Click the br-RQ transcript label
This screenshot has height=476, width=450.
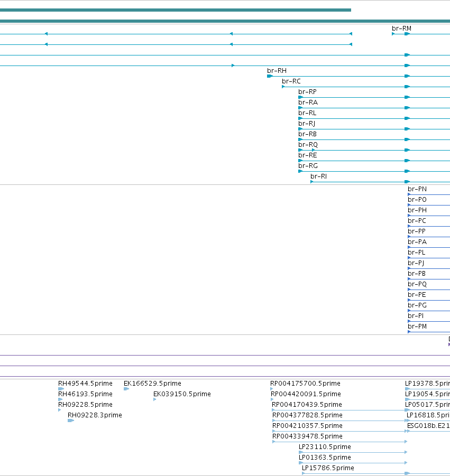tap(308, 145)
